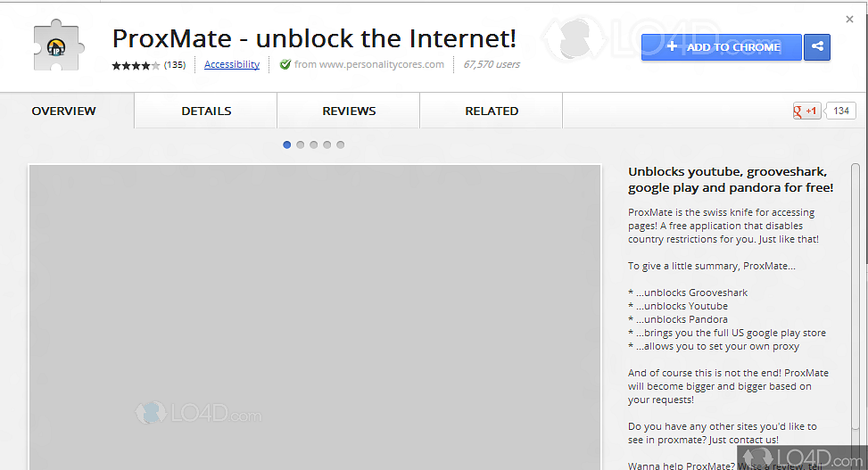Click the '67,570 users' text
This screenshot has height=470, width=868.
pos(492,64)
